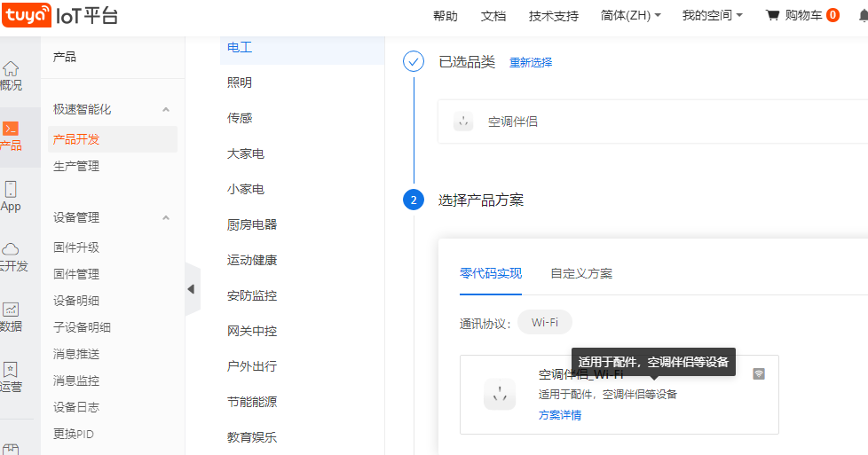868x455 pixels.
Task: Open 产品开发 menu item
Action: click(x=113, y=139)
